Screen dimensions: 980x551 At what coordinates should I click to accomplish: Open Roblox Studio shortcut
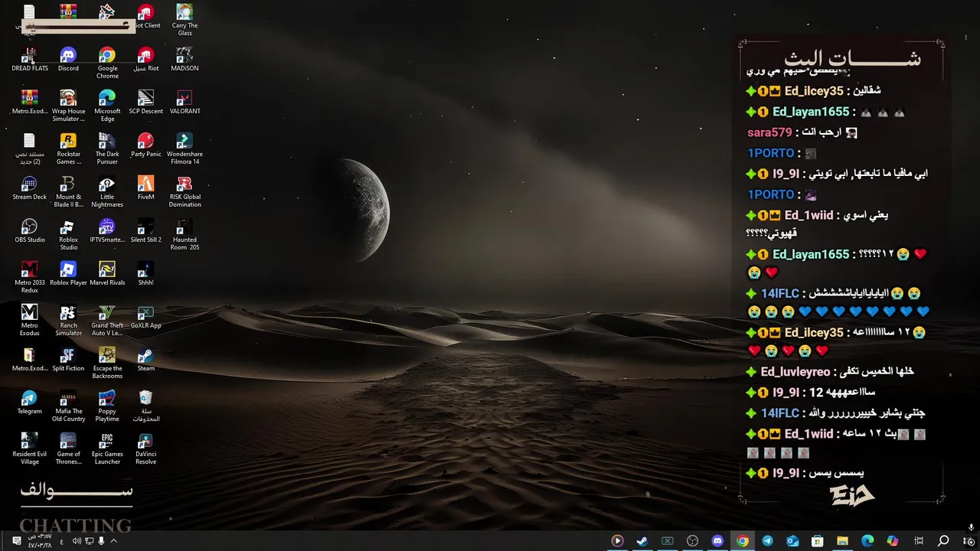(x=68, y=235)
